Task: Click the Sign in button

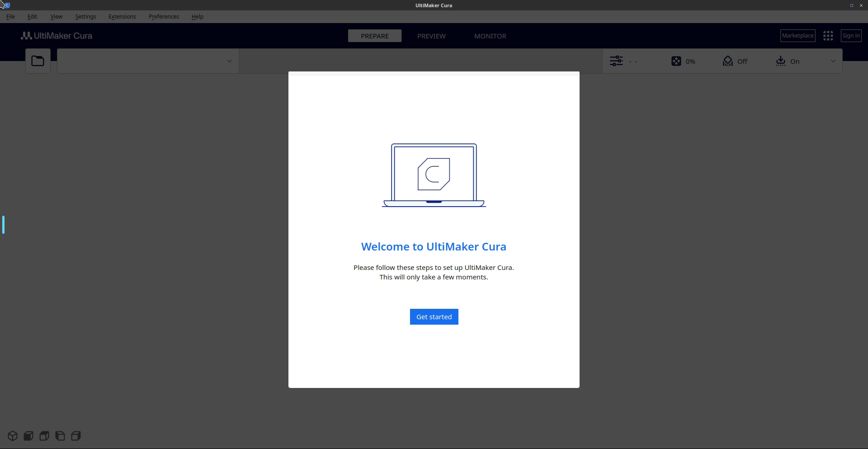Action: coord(851,36)
